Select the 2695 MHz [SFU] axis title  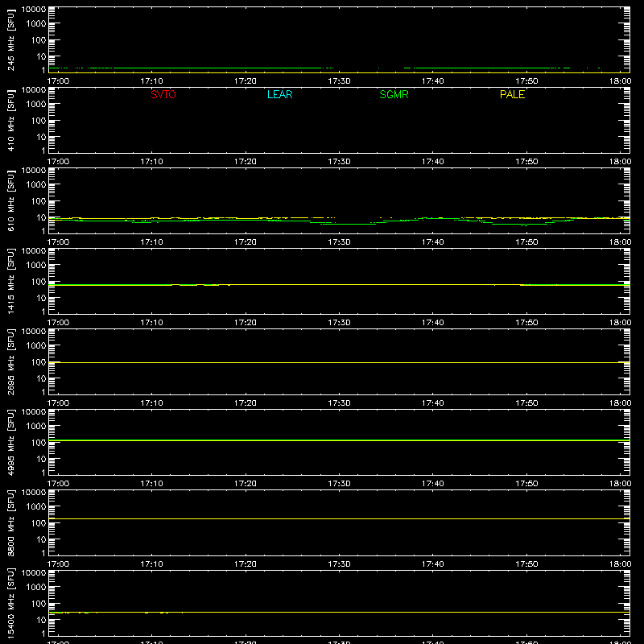click(x=10, y=361)
